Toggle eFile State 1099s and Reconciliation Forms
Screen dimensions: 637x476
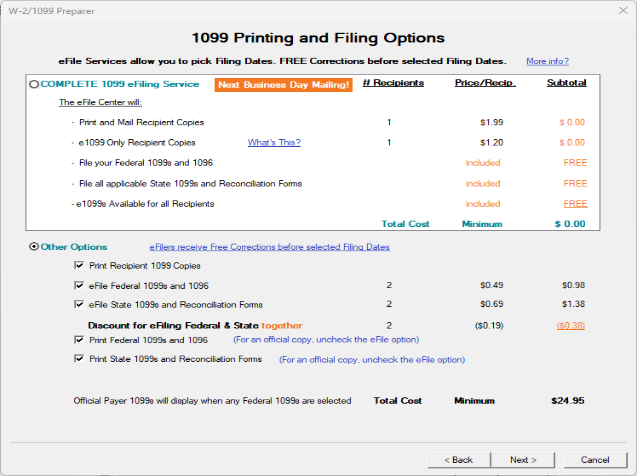79,304
